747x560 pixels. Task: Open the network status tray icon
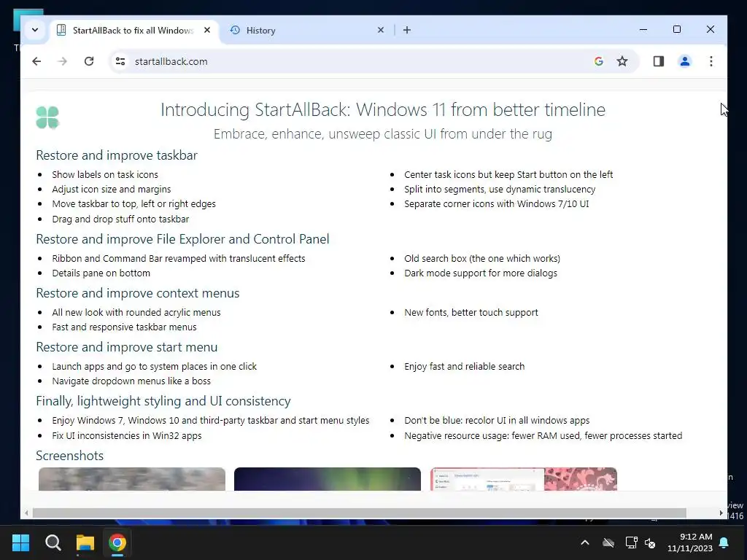pos(631,542)
